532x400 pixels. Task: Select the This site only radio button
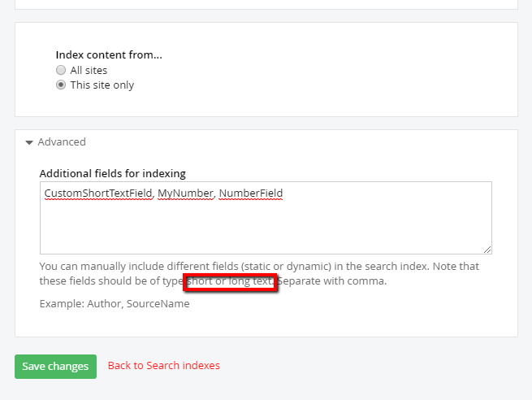[x=61, y=85]
